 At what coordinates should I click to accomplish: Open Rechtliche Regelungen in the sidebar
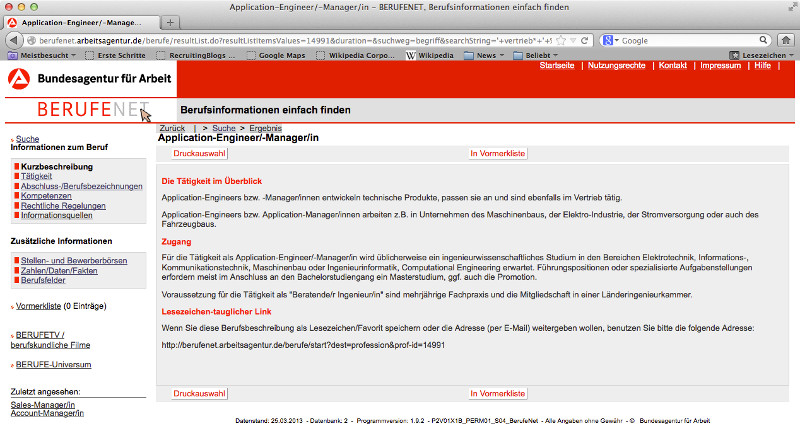tap(63, 206)
